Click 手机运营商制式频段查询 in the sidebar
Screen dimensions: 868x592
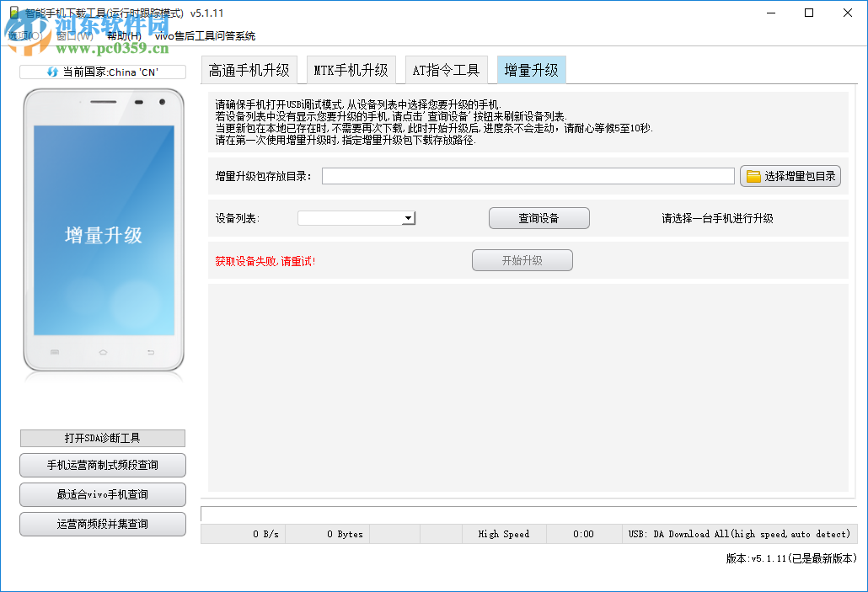click(102, 465)
